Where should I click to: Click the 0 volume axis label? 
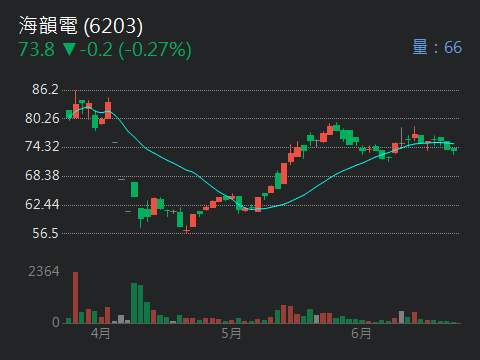(56, 322)
